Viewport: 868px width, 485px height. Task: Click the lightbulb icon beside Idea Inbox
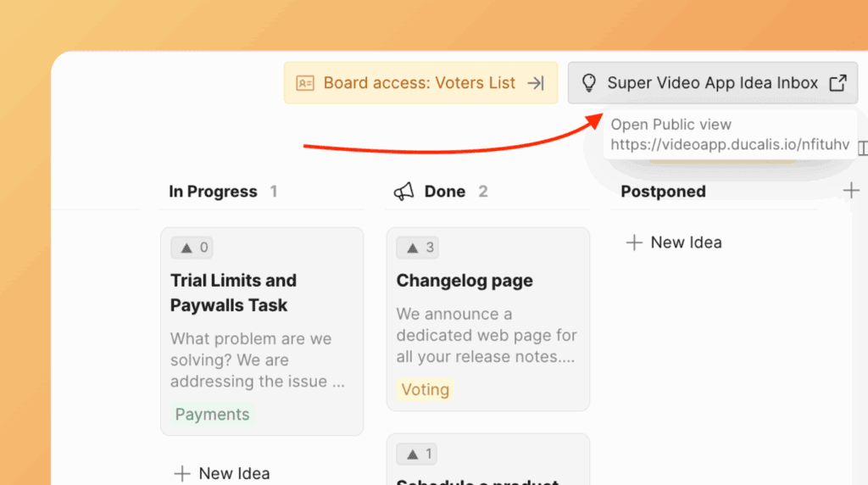tap(588, 83)
